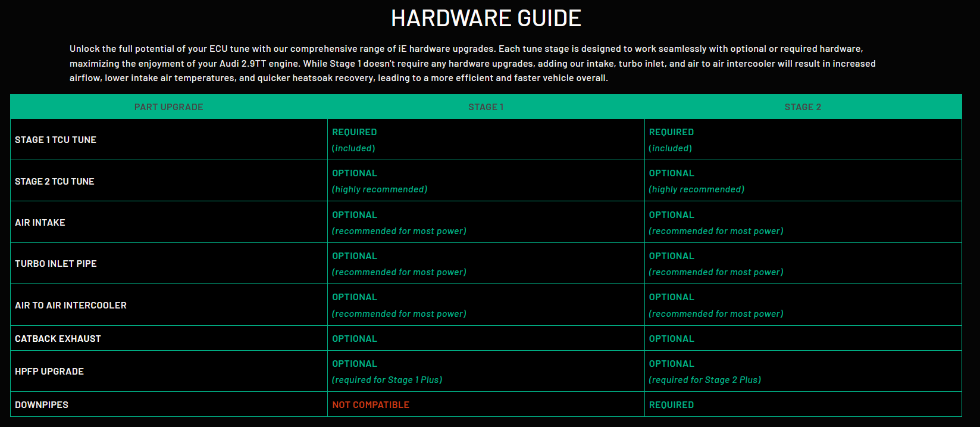Click the PART UPGRADE column header
This screenshot has width=980, height=427.
coord(168,107)
